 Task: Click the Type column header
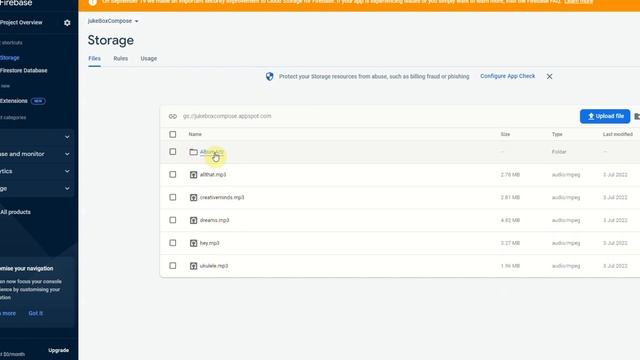point(557,134)
